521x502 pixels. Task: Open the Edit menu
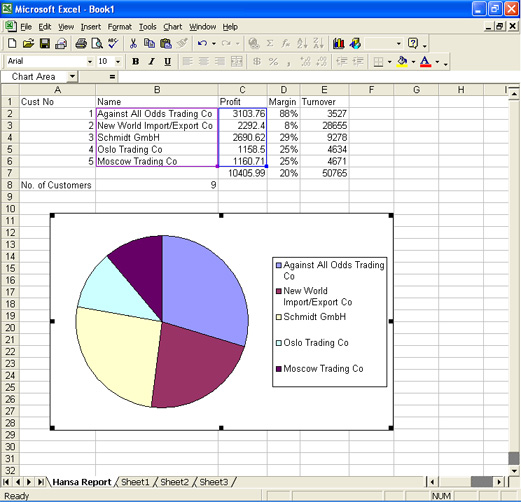(45, 27)
